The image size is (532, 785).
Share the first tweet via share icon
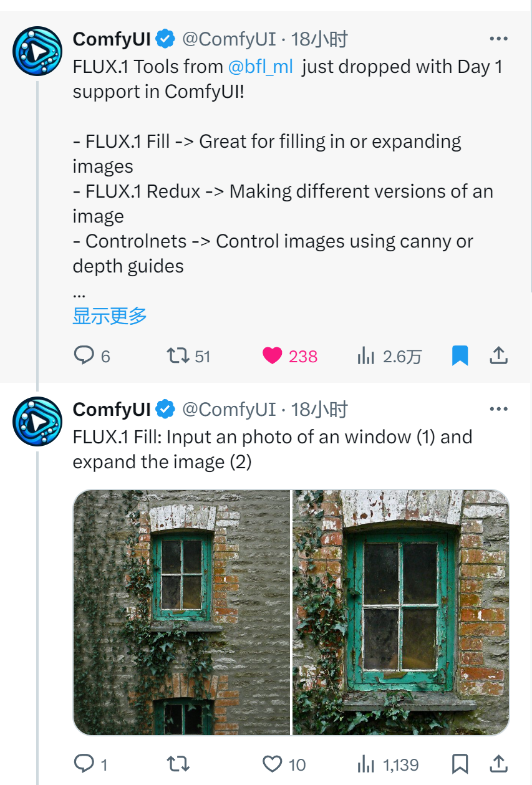point(498,356)
